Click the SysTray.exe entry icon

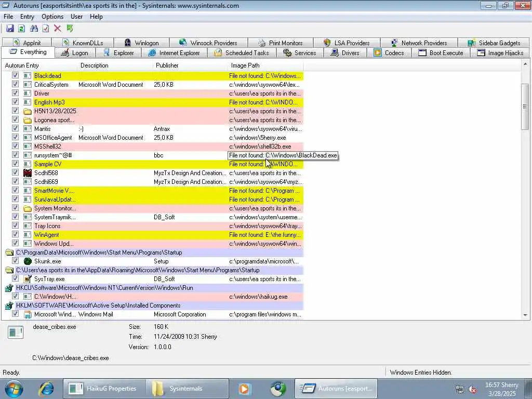click(28, 279)
